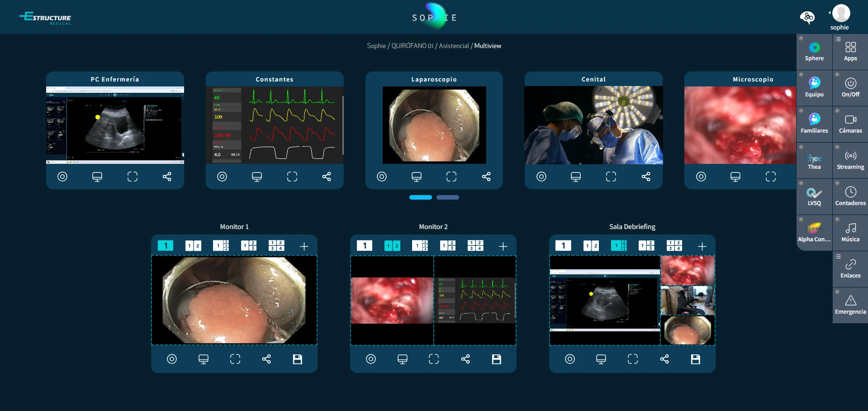Toggle the On/Off power control
The image size is (868, 411).
coord(850,88)
